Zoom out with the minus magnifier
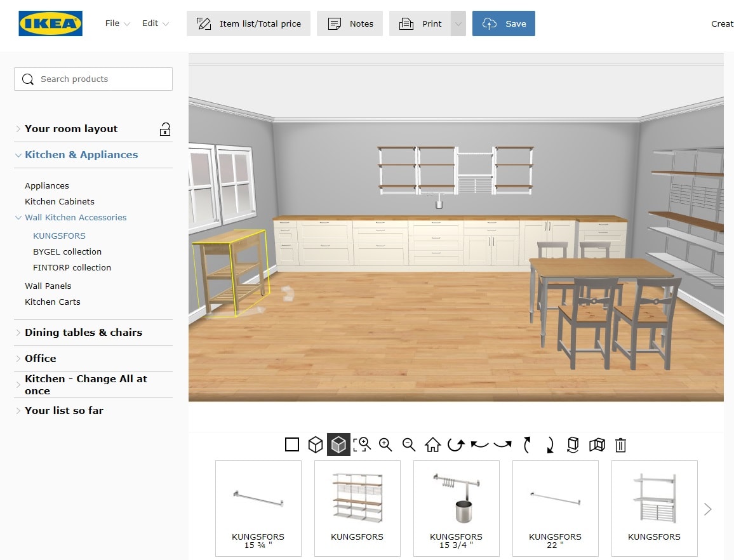The image size is (734, 560). (409, 444)
